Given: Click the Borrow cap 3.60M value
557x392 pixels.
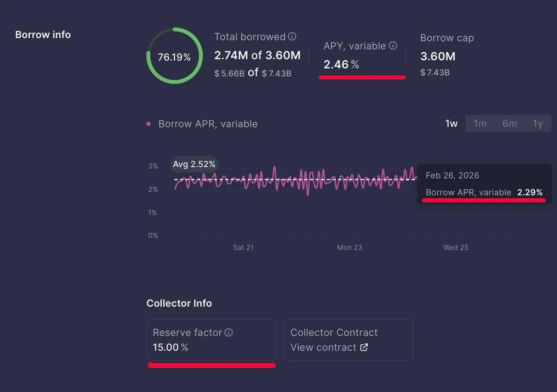Looking at the screenshot, I should 438,56.
